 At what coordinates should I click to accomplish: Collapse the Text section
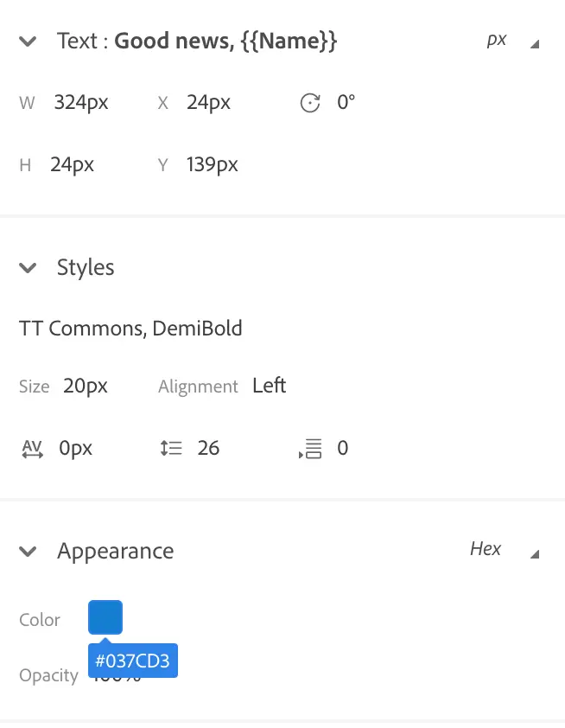tap(27, 41)
